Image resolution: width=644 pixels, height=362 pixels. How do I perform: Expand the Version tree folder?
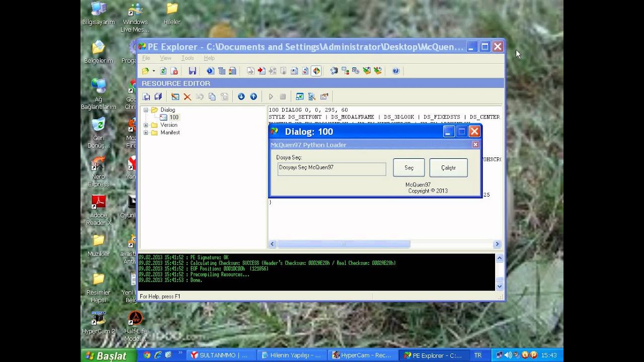(x=146, y=125)
